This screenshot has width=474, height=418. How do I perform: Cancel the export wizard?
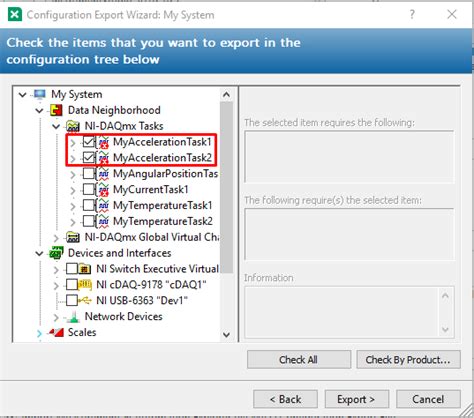click(x=428, y=399)
